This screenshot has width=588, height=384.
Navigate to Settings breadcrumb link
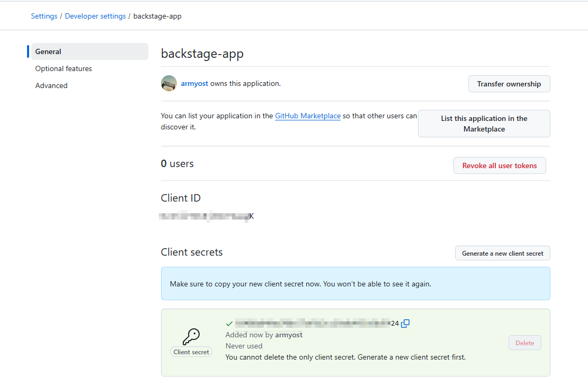44,16
